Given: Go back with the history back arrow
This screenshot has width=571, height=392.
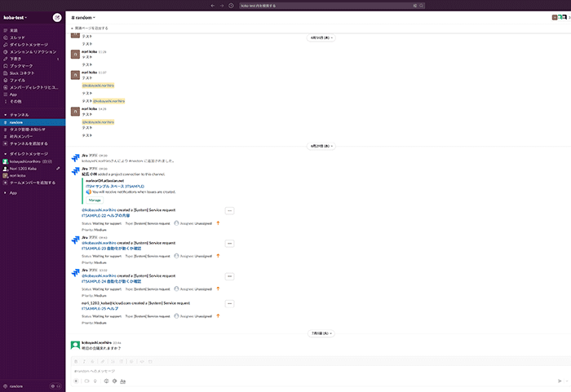Looking at the screenshot, I should tap(213, 6).
